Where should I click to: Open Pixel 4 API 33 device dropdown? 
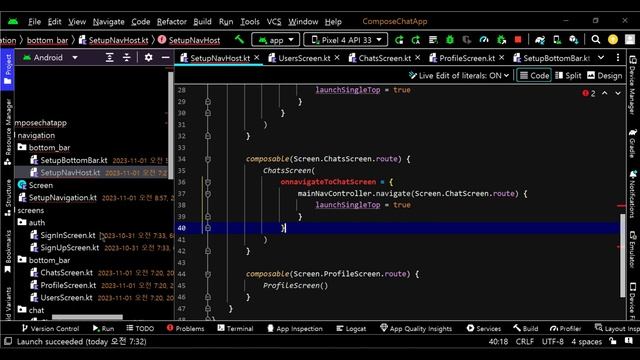(x=345, y=40)
